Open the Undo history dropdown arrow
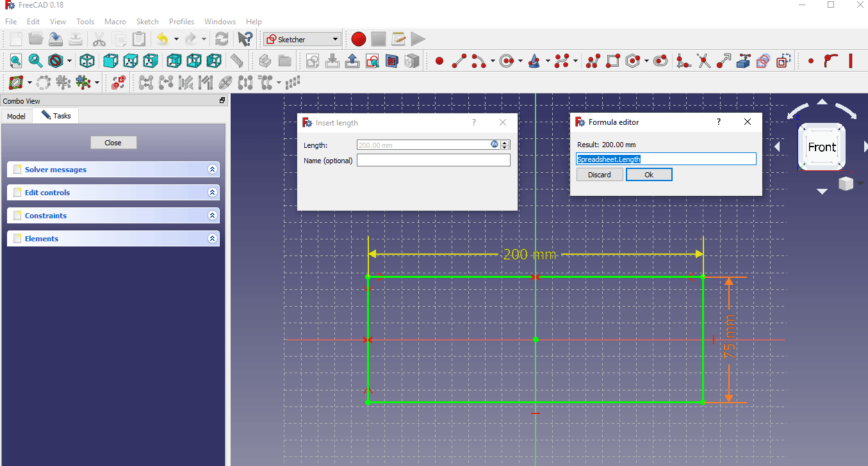The height and width of the screenshot is (466, 868). click(x=176, y=39)
